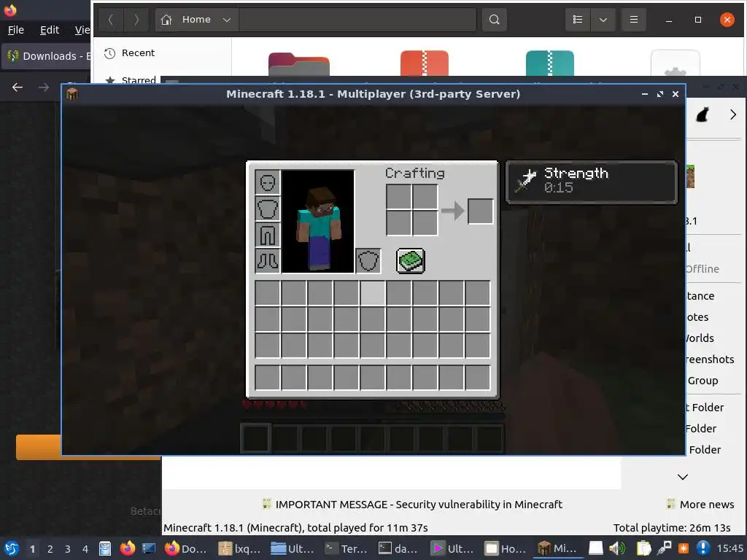Switch to workspace 1
The height and width of the screenshot is (560, 747).
tap(32, 549)
